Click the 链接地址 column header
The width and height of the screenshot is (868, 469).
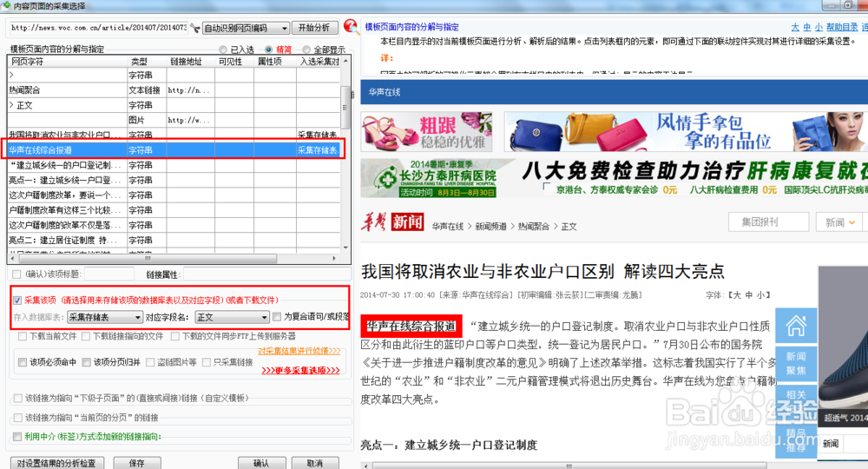(x=190, y=62)
